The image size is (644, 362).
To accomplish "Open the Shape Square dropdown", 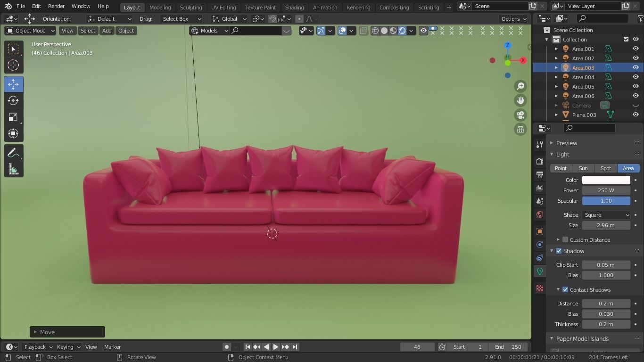I will tap(606, 215).
